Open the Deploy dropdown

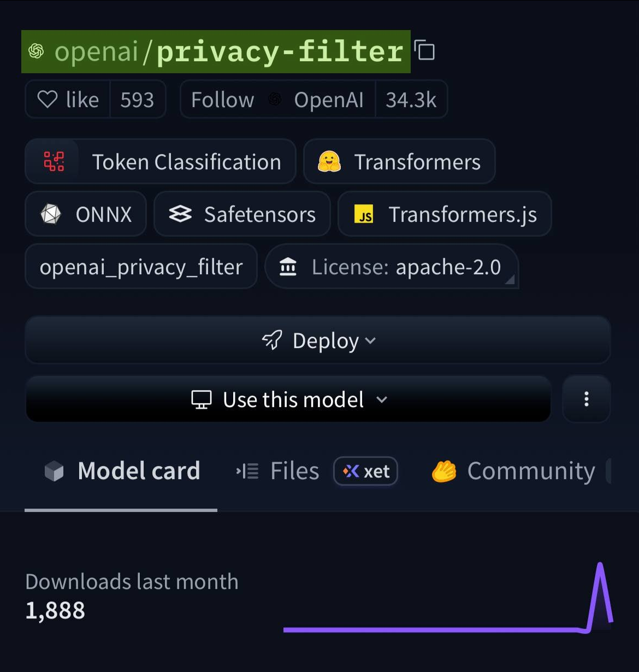tap(319, 340)
